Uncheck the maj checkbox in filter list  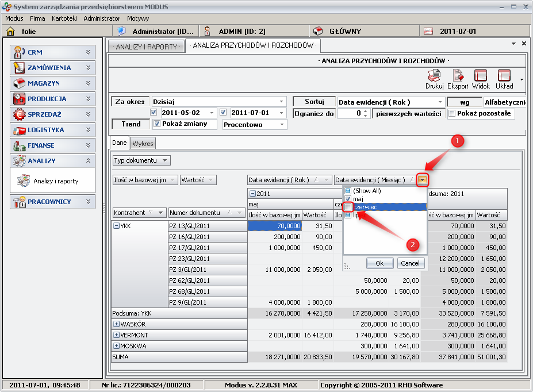348,199
